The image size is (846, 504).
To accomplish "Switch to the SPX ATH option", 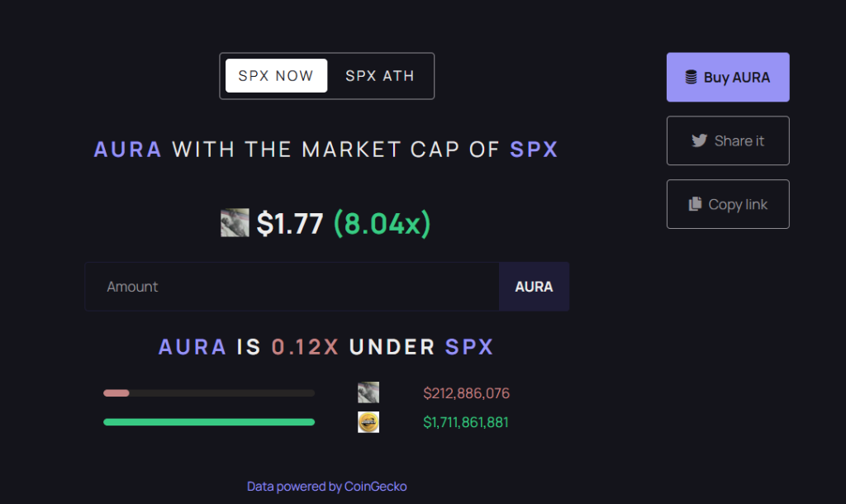I will pyautogui.click(x=380, y=76).
